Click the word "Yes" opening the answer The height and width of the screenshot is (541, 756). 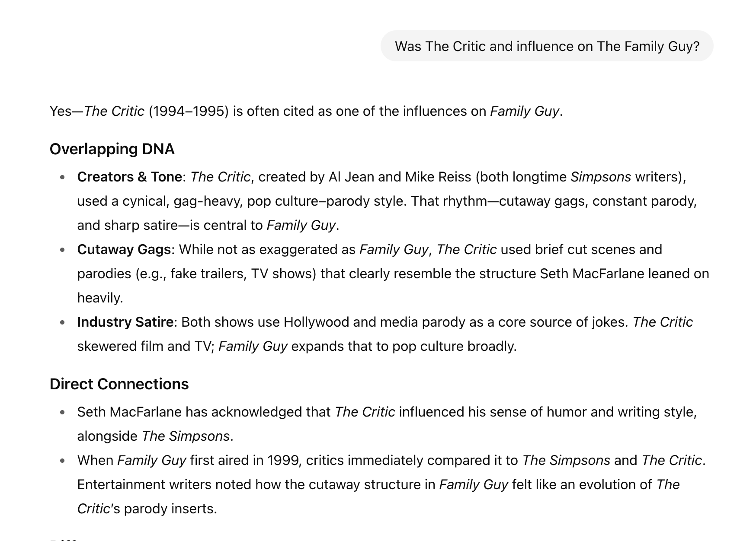61,111
